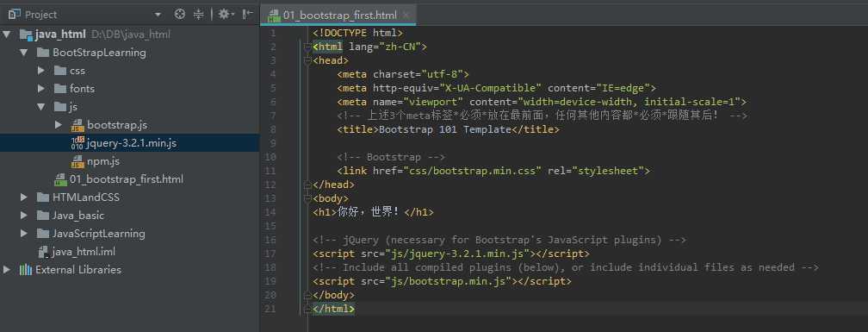The width and height of the screenshot is (868, 332).
Task: Click the 'css/bootstrap.min.css' href value
Action: click(473, 171)
